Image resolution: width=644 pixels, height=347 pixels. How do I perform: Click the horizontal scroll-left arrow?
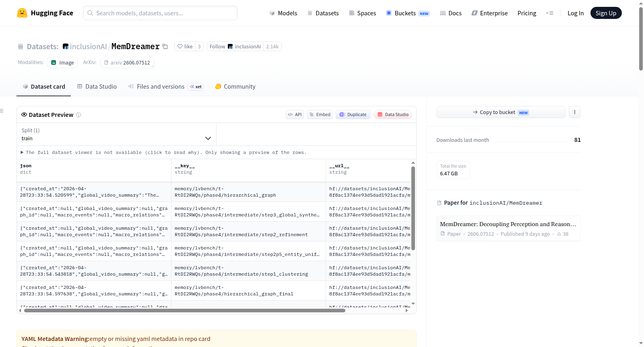click(x=20, y=311)
